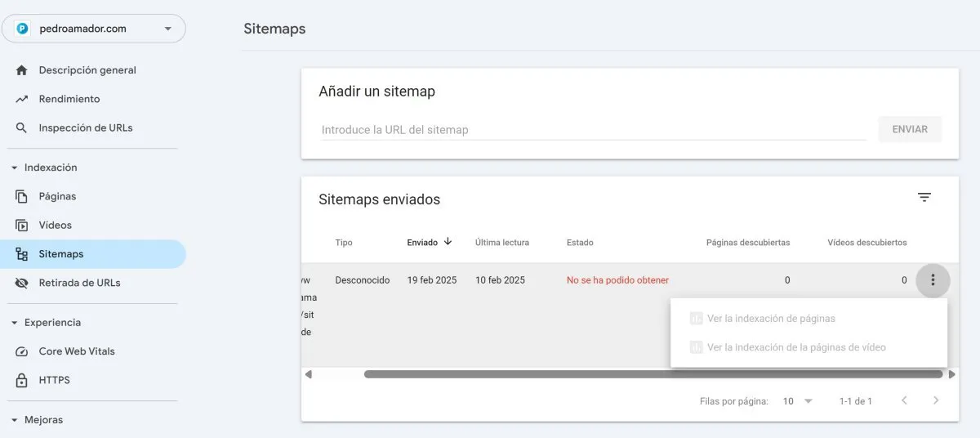The width and height of the screenshot is (980, 438).
Task: Open the pedroamador.com property selector dropdown
Action: pos(94,29)
